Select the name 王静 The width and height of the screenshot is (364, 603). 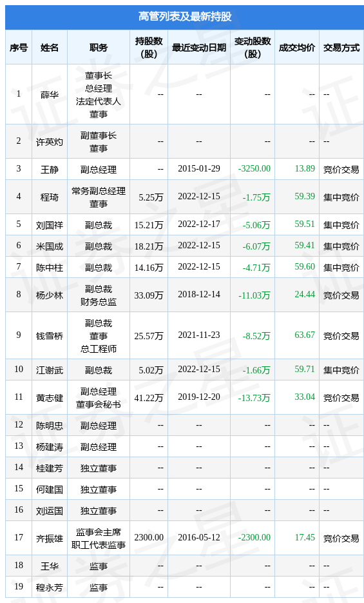[x=50, y=170]
